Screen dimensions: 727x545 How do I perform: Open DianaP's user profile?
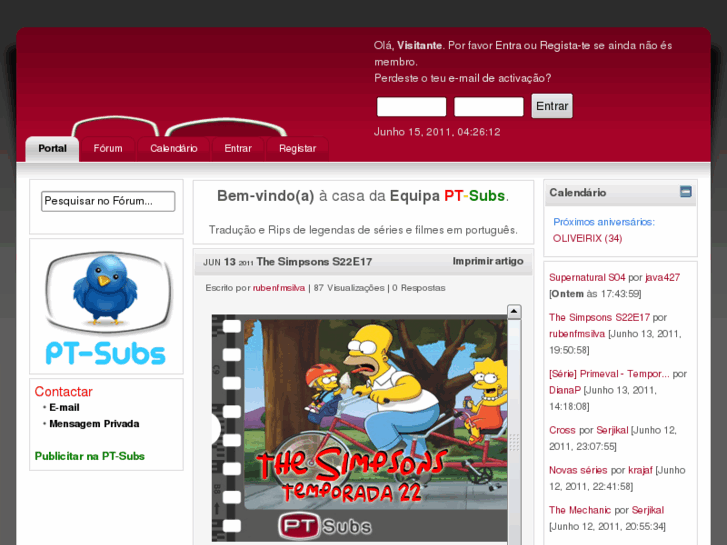point(565,390)
